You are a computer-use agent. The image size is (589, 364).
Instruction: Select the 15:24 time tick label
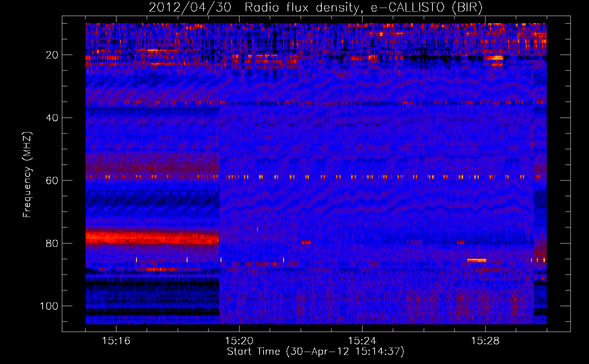pyautogui.click(x=362, y=341)
